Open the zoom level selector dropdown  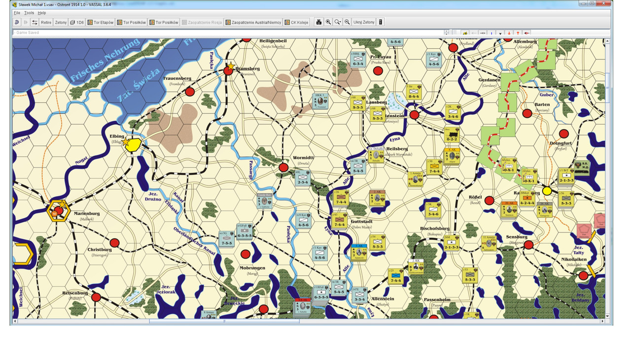(x=338, y=22)
